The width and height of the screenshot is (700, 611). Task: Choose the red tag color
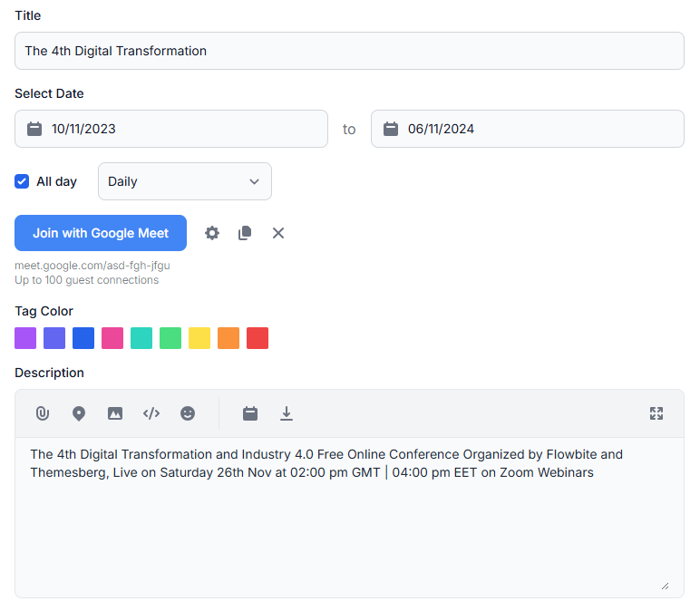tap(258, 338)
